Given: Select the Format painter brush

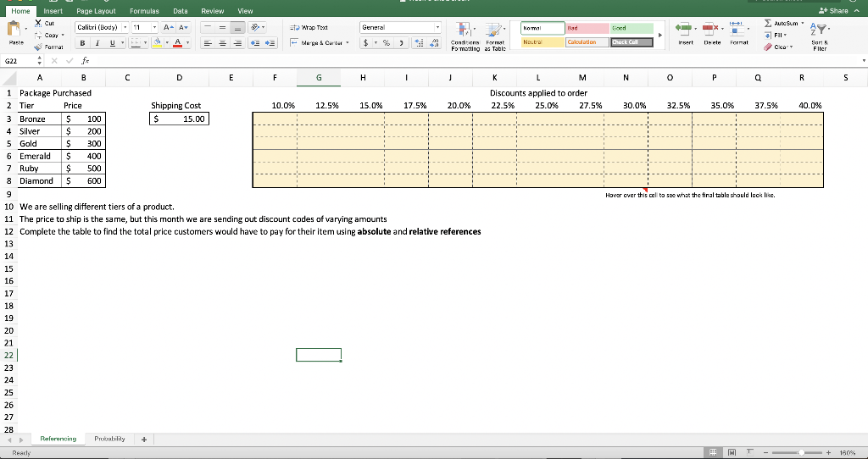Looking at the screenshot, I should (38, 47).
